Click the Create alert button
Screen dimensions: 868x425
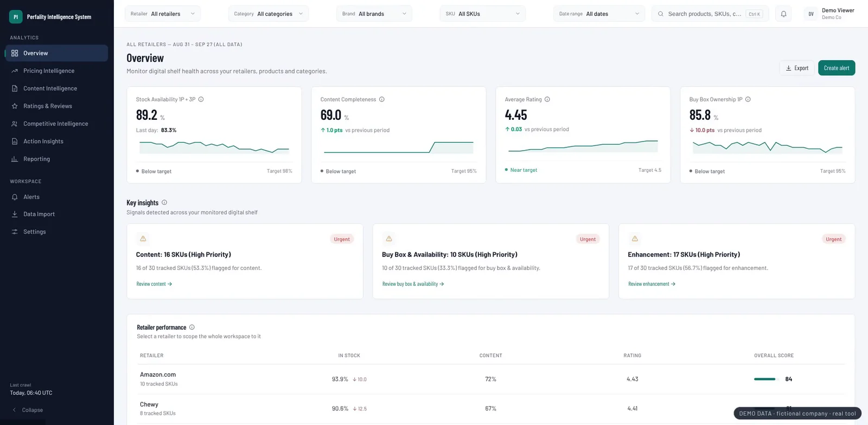coord(837,68)
